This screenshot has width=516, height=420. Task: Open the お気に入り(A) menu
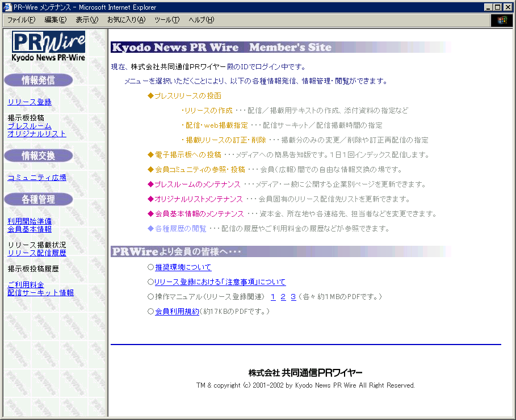point(127,20)
